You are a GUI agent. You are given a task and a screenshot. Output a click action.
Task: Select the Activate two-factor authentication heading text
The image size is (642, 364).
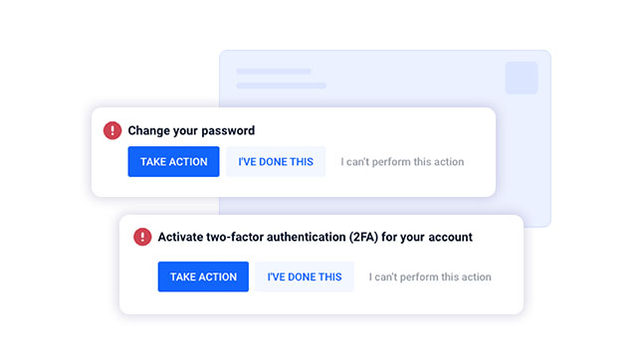tap(316, 238)
